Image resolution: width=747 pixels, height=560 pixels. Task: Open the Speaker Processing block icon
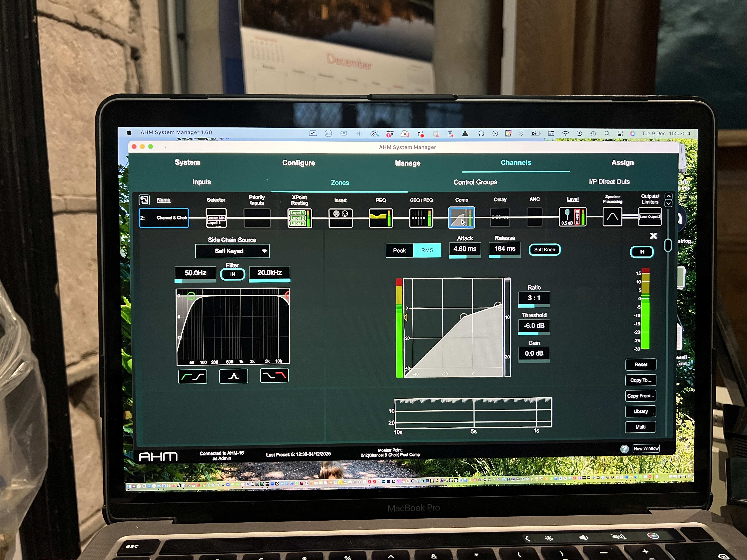tap(612, 217)
